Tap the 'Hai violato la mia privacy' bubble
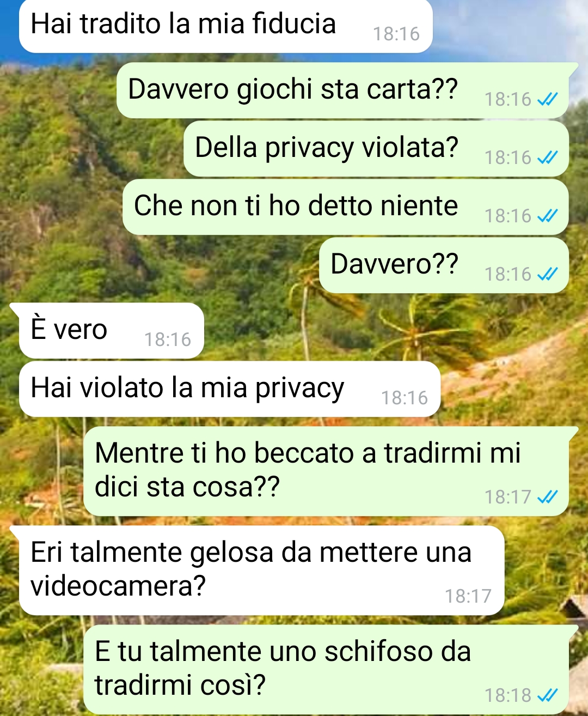 pos(230,389)
